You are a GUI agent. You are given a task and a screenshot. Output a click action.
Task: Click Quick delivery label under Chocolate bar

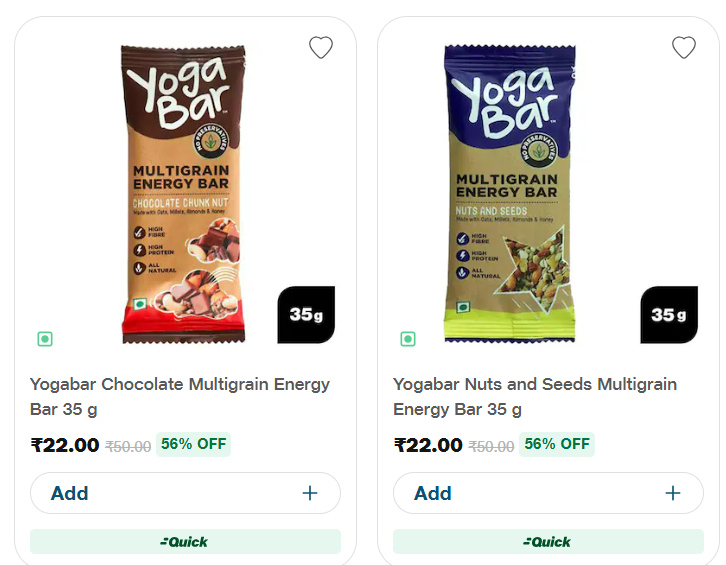coord(185,542)
